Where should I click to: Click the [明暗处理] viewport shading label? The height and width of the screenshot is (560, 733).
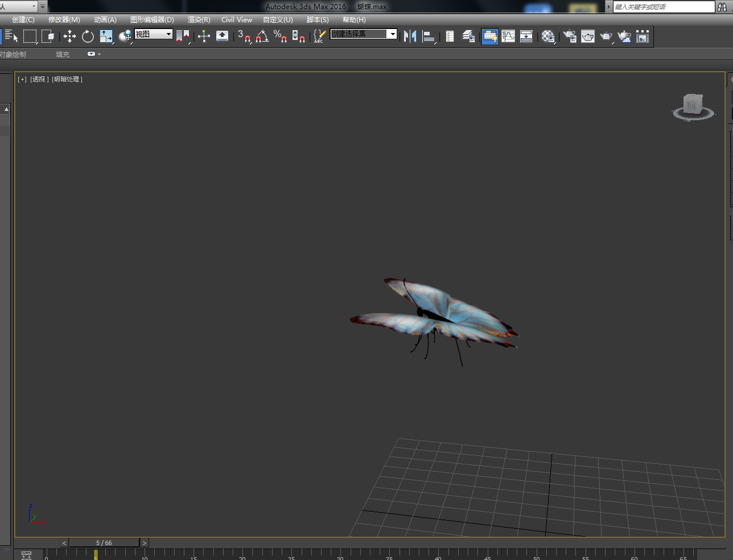coord(67,79)
